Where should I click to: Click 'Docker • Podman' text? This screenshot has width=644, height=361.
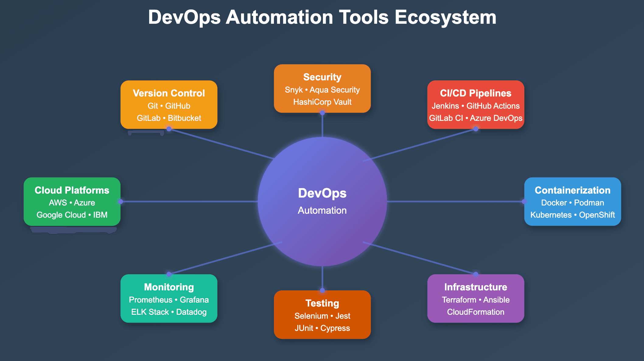click(572, 203)
